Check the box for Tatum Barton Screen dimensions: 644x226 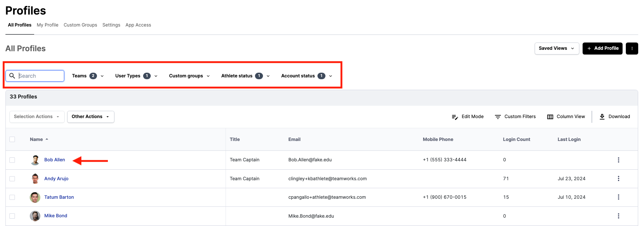coord(12,197)
